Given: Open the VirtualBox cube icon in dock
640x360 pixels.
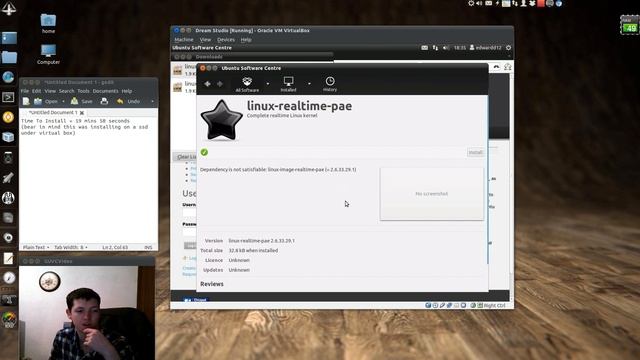Looking at the screenshot, I should click(x=8, y=137).
